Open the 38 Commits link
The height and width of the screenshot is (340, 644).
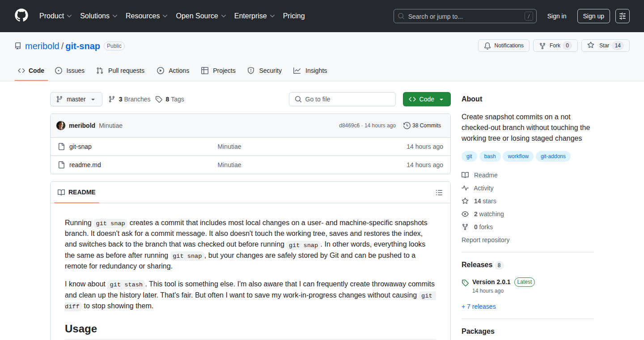pyautogui.click(x=422, y=126)
